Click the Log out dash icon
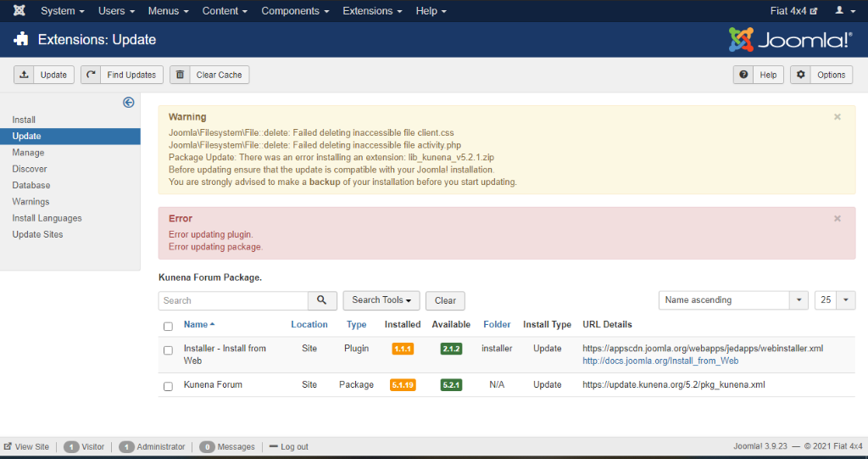The width and height of the screenshot is (868, 459). point(273,446)
